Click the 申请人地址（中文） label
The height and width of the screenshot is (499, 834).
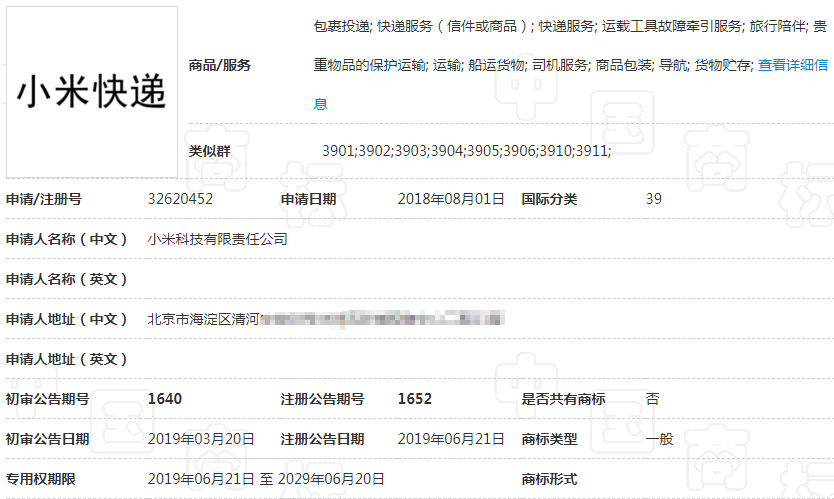pos(67,319)
